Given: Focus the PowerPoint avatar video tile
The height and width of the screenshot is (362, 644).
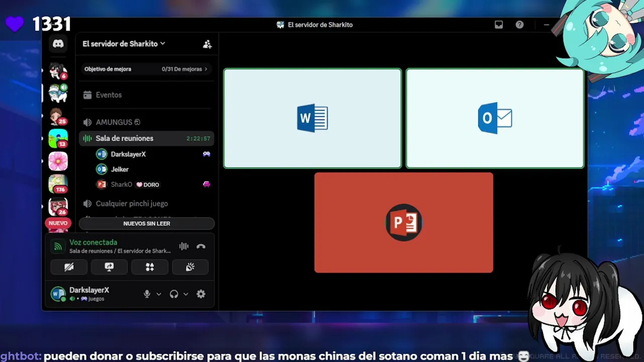Looking at the screenshot, I should tap(404, 223).
